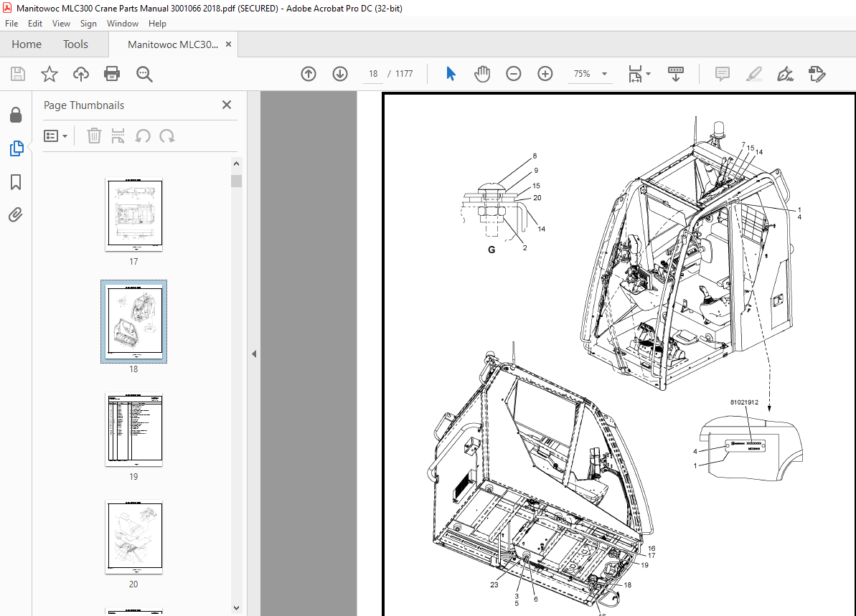This screenshot has width=856, height=616.
Task: Click the Fit page tool icon
Action: 635,74
